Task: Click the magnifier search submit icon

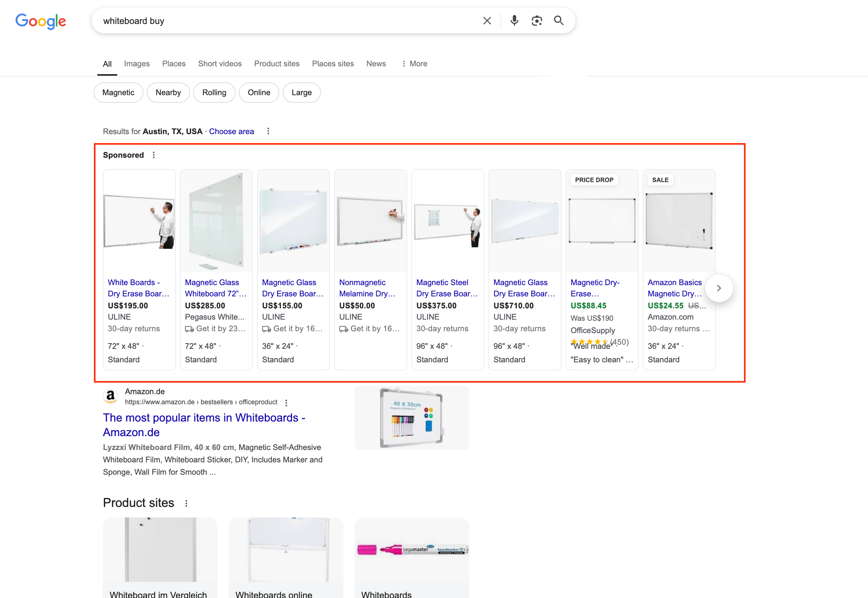Action: click(558, 21)
